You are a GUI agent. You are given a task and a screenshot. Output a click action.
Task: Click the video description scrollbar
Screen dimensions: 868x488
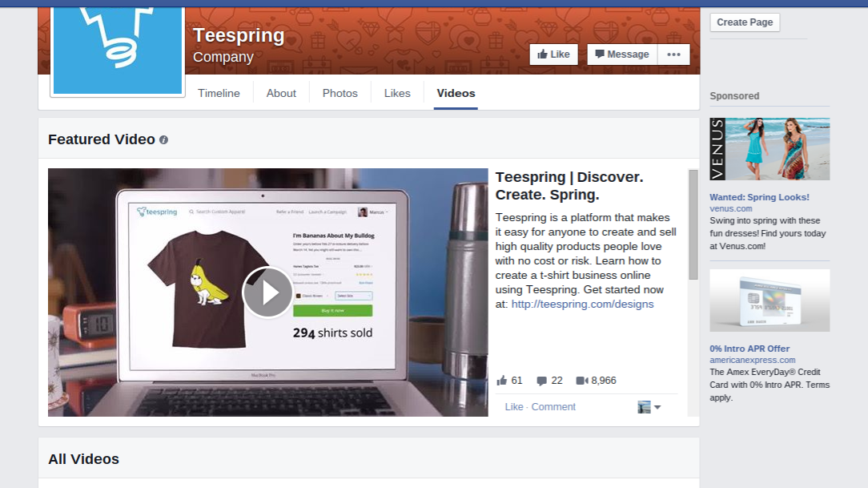pyautogui.click(x=693, y=224)
